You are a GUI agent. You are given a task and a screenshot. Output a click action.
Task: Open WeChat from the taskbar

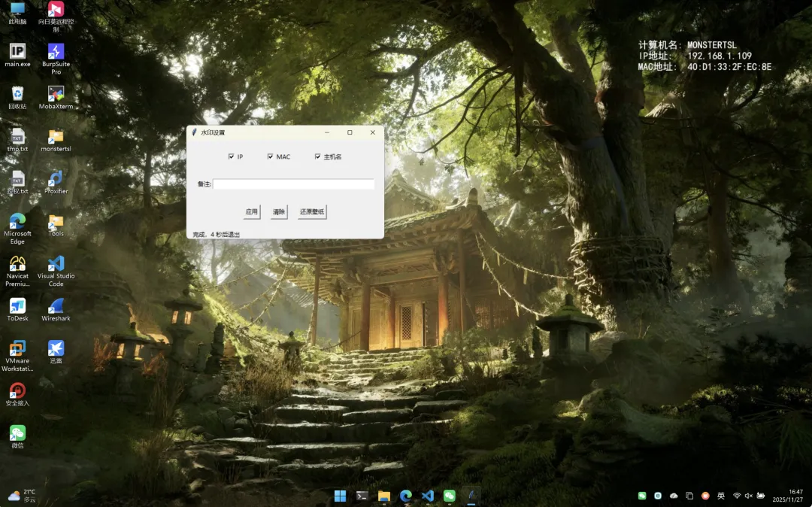point(450,496)
